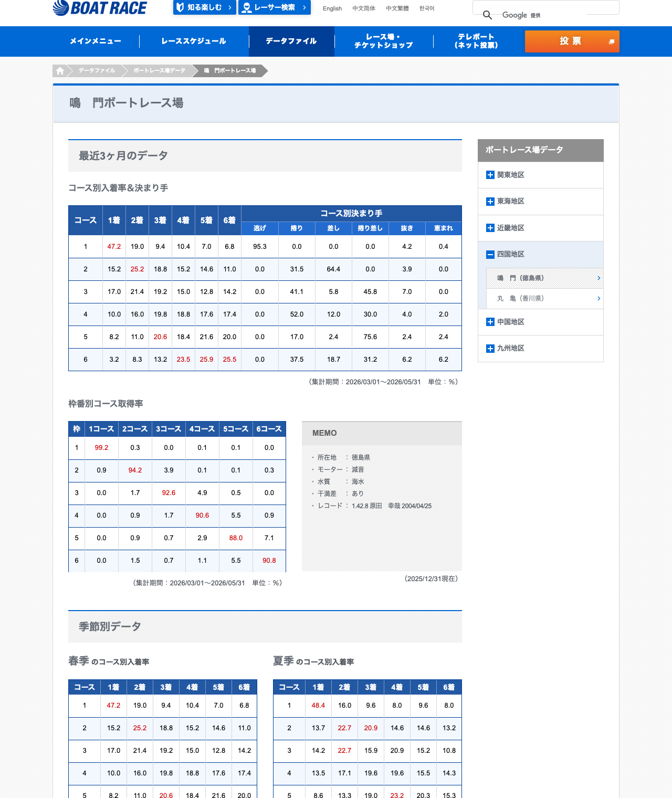Image resolution: width=672 pixels, height=798 pixels.
Task: Click 90.8 value in 枠番別 table
Action: (269, 561)
